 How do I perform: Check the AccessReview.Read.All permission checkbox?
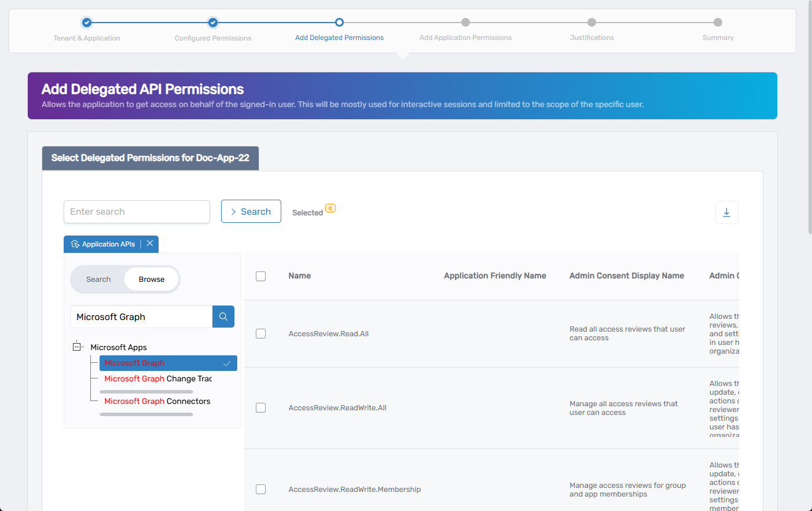pos(260,333)
